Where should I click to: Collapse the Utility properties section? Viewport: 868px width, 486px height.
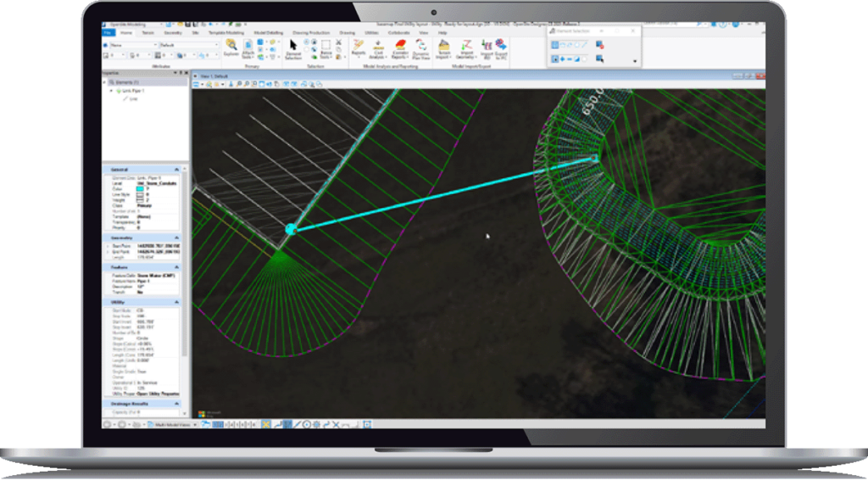[176, 301]
